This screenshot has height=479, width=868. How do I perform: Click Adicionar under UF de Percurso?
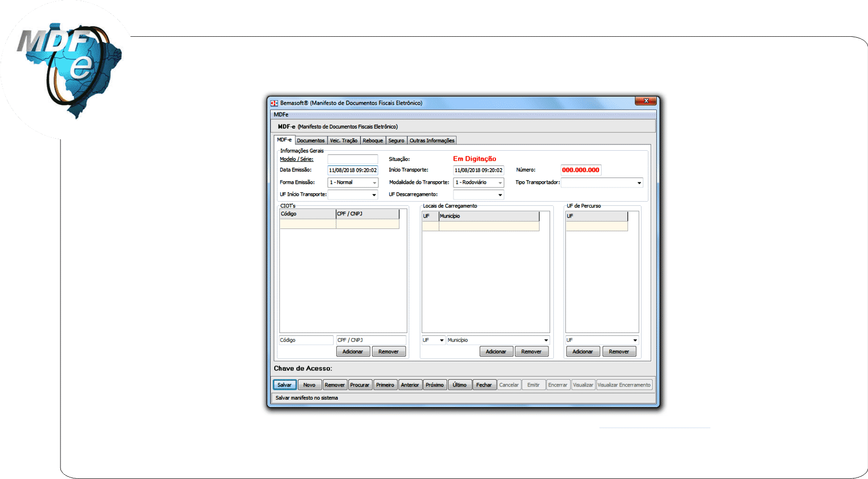coord(583,351)
